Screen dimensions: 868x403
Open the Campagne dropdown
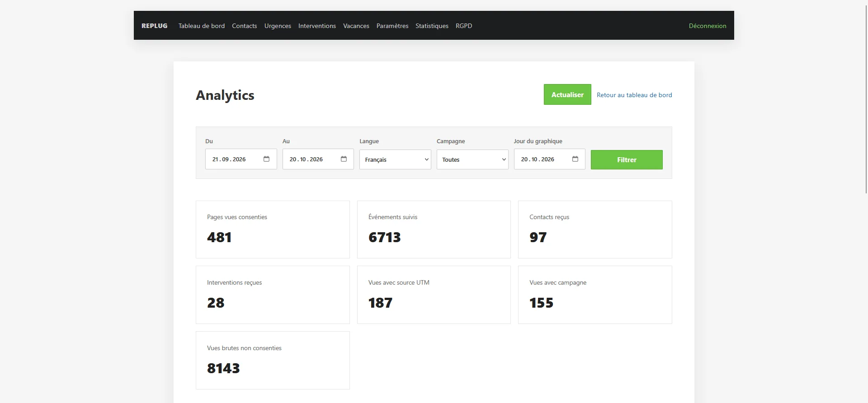click(472, 159)
